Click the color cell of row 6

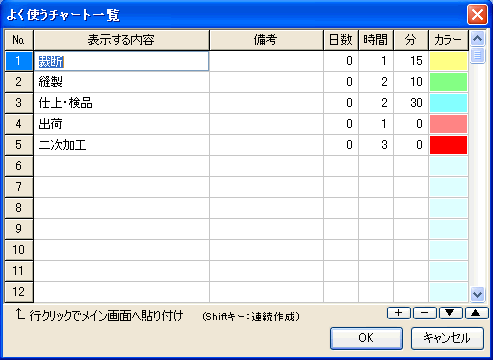[448, 166]
